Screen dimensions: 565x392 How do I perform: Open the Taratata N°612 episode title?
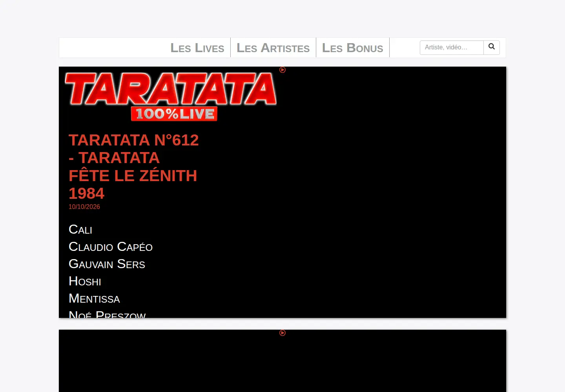pyautogui.click(x=134, y=167)
